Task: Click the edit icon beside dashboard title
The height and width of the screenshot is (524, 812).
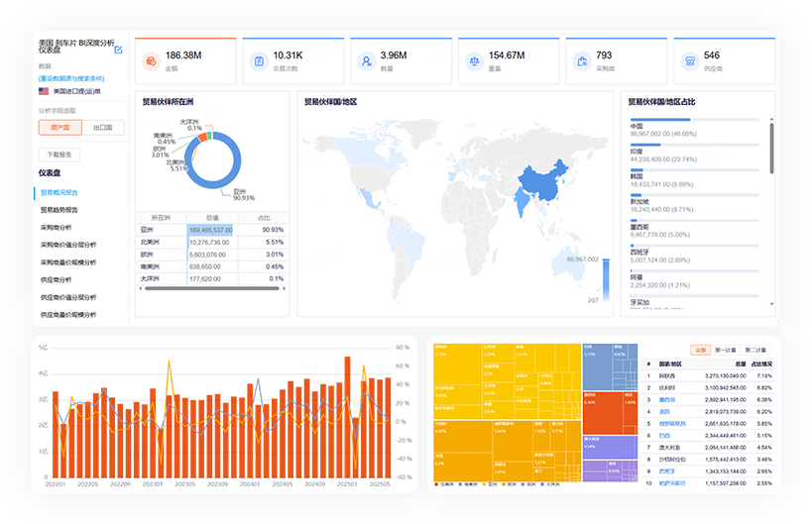Action: [119, 50]
